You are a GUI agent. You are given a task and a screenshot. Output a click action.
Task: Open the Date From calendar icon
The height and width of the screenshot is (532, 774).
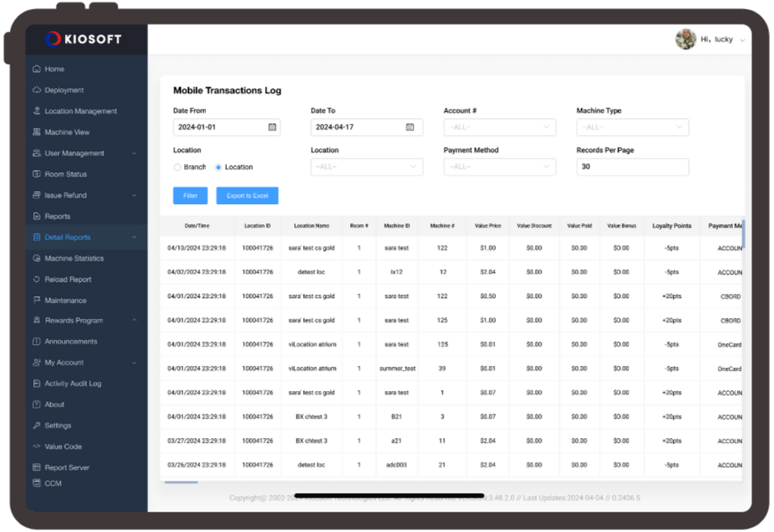click(272, 127)
